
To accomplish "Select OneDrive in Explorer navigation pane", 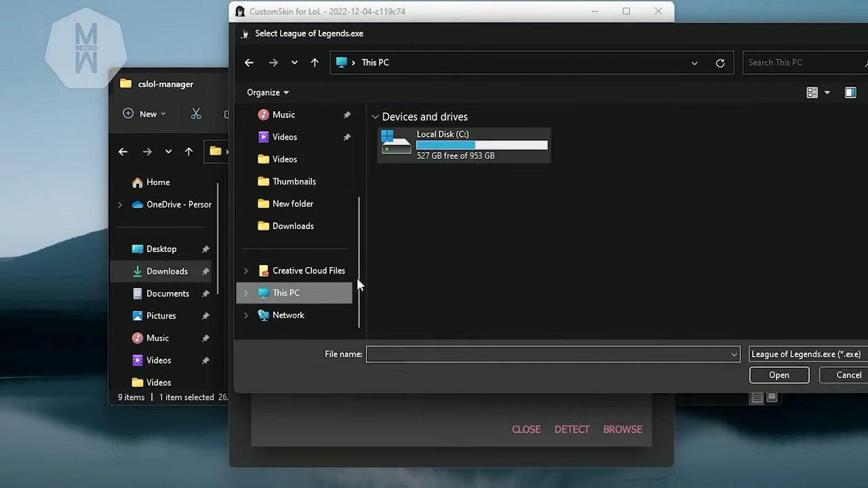I will tap(172, 205).
